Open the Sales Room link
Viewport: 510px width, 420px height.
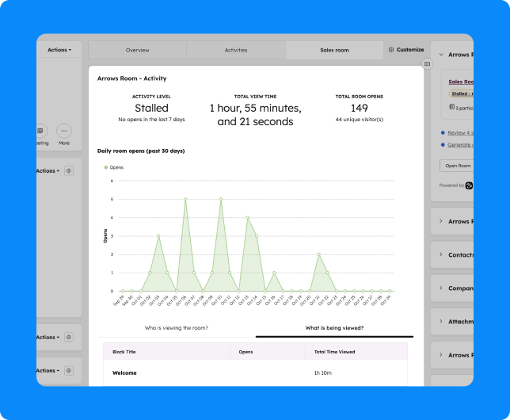[x=461, y=82]
